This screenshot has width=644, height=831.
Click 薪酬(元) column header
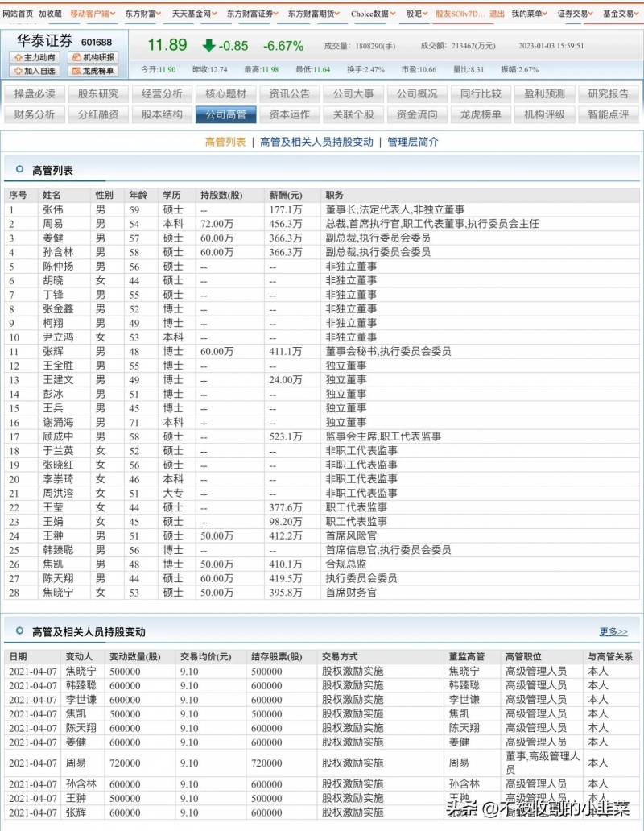point(286,195)
